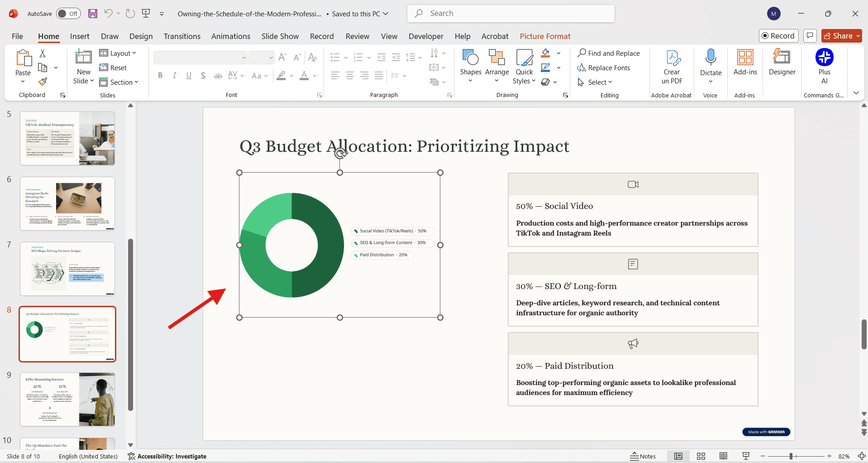Viewport: 868px width, 463px height.
Task: Collapse the ribbon with chevron
Action: pos(856,93)
